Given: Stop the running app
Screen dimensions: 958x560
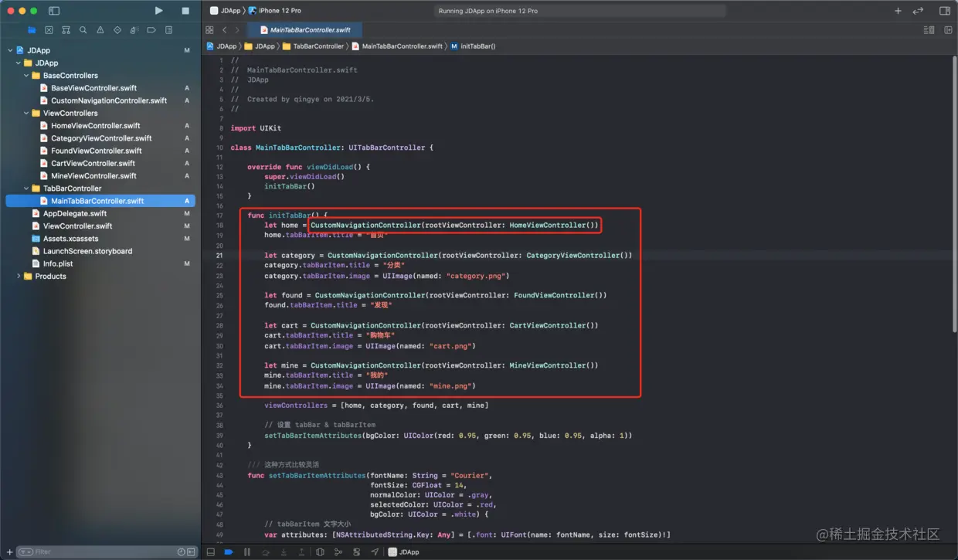Looking at the screenshot, I should pyautogui.click(x=185, y=11).
